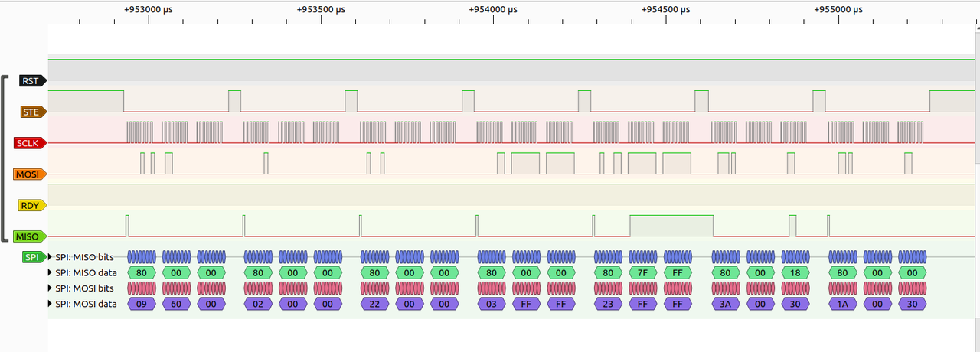Screen dimensions: 980x352
Task: Click the yellow RDY channel label
Action: (31, 206)
